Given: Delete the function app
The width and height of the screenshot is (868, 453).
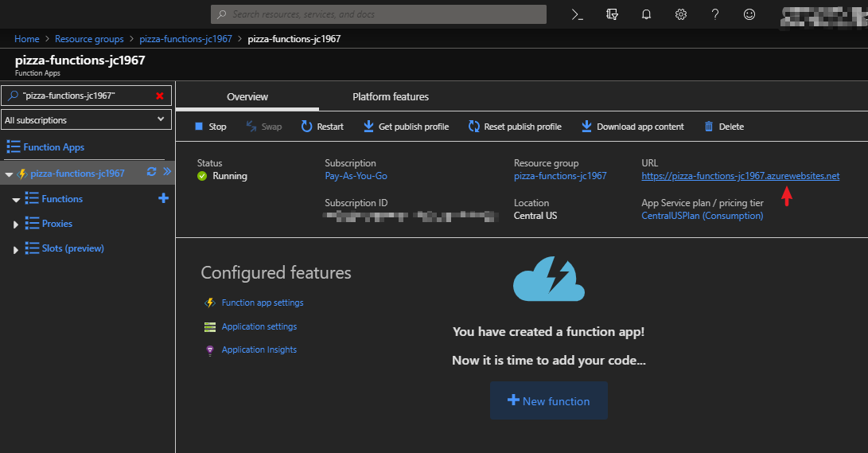Looking at the screenshot, I should point(724,127).
